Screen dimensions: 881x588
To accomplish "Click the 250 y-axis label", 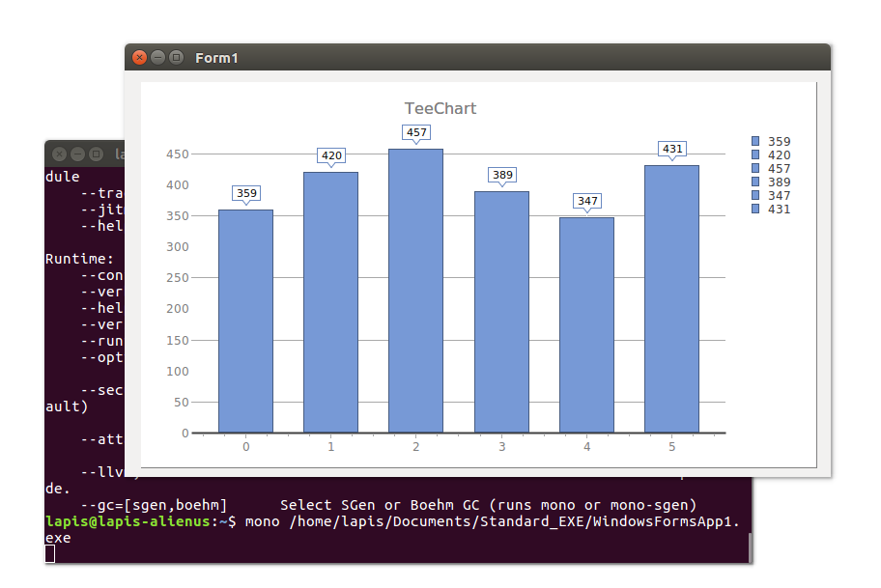I will coord(178,277).
